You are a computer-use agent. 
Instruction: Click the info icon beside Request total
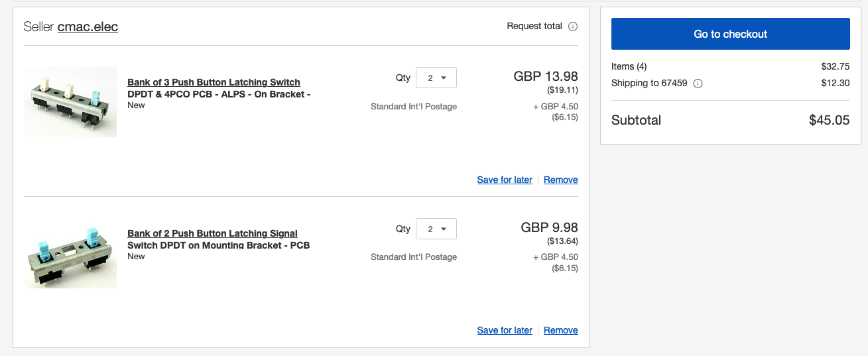573,27
